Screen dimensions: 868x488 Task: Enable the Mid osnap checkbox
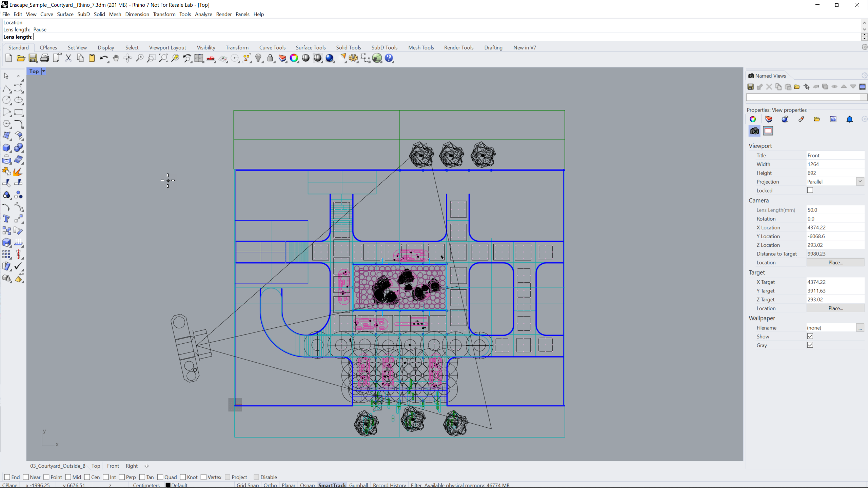coord(68,477)
